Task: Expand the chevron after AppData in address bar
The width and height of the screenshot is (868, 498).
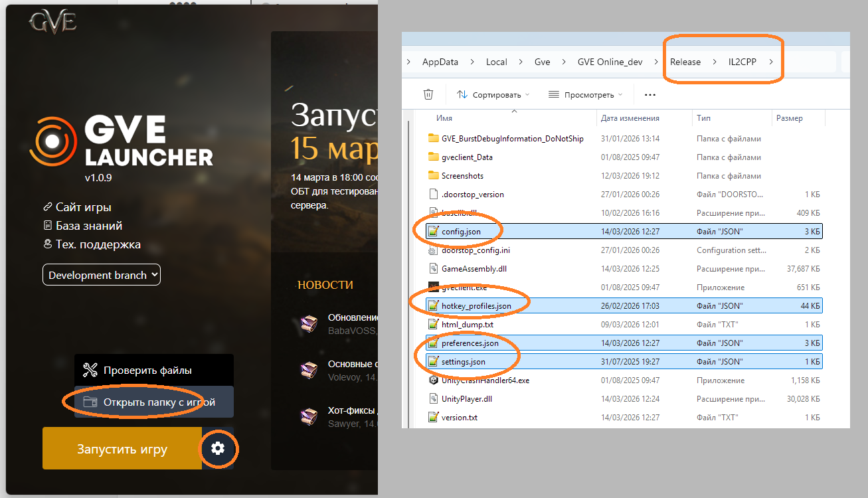Action: pos(472,62)
